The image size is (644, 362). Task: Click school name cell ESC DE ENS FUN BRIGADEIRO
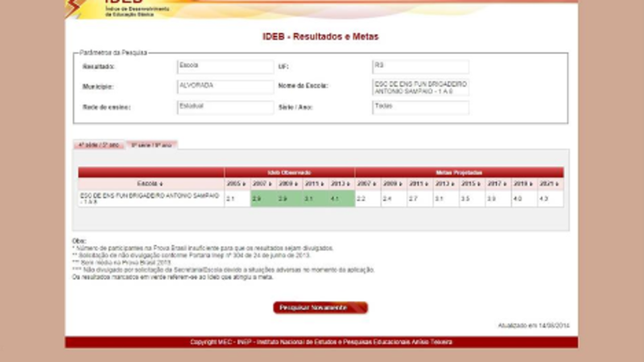tap(151, 199)
